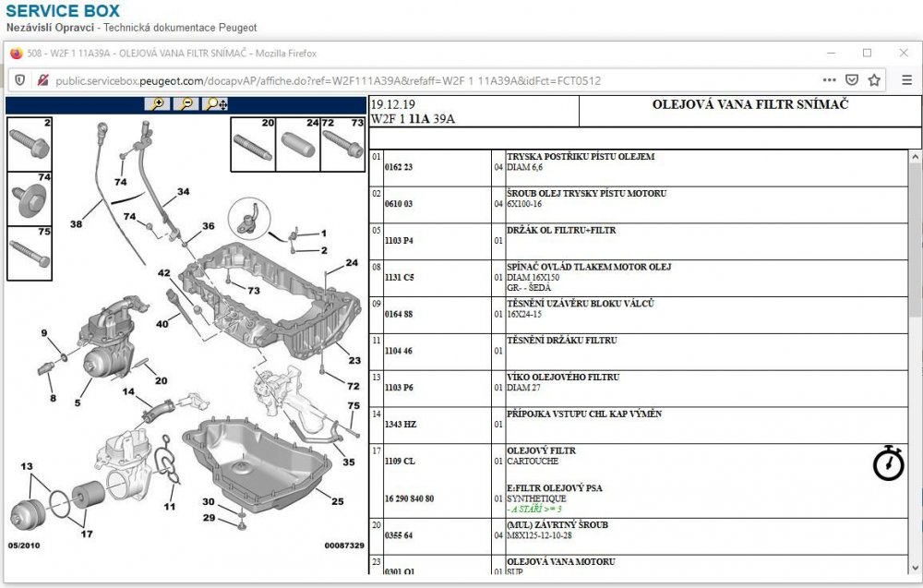Select bolt thumbnail number 2
Screen dimensions: 923x588
tap(30, 144)
